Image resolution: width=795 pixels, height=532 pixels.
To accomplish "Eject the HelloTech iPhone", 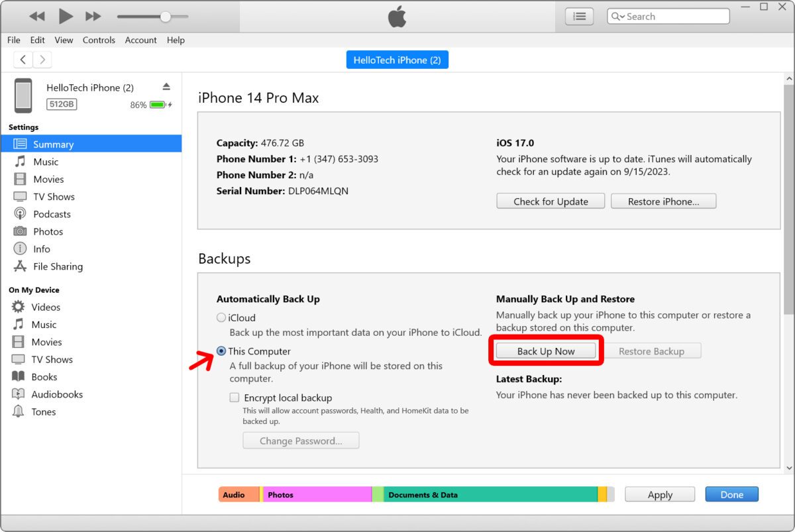I will point(166,85).
